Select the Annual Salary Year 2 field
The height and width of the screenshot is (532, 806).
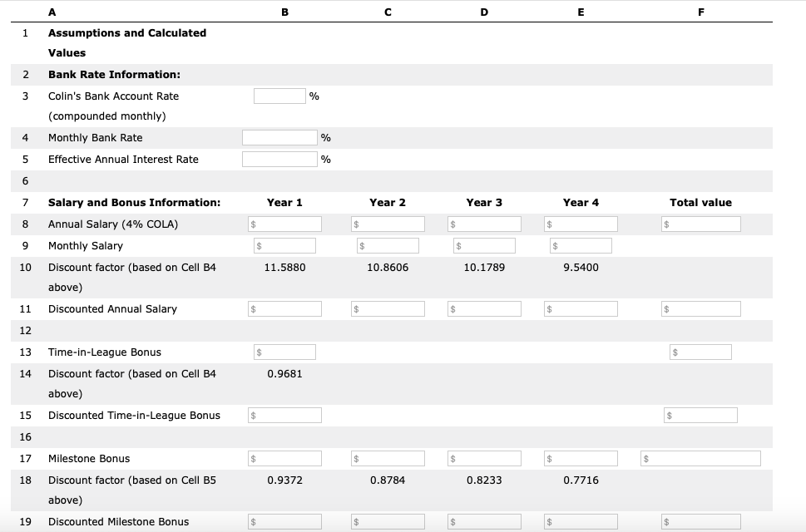click(388, 224)
